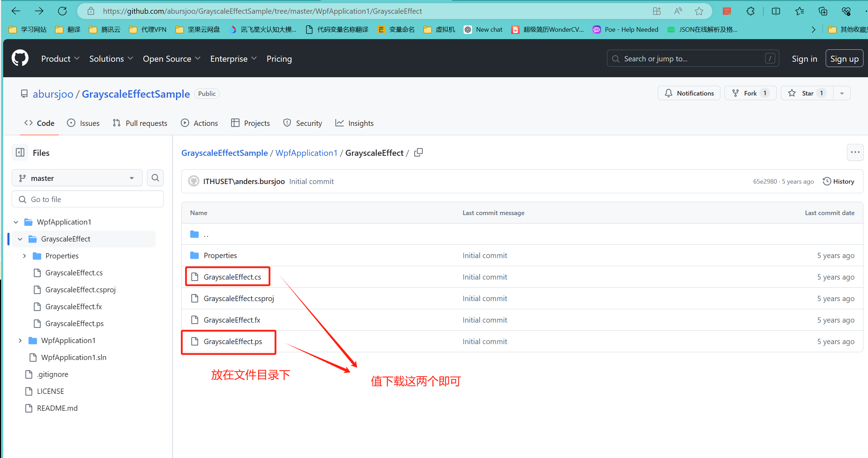868x458 pixels.
Task: Collapse the Files side panel icon
Action: pyautogui.click(x=20, y=153)
